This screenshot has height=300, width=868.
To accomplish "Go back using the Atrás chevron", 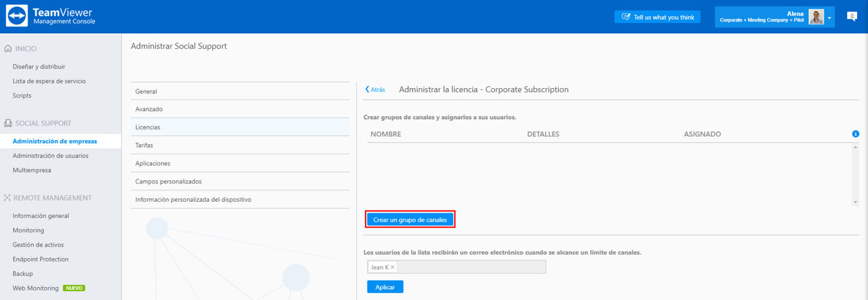I will click(x=368, y=89).
